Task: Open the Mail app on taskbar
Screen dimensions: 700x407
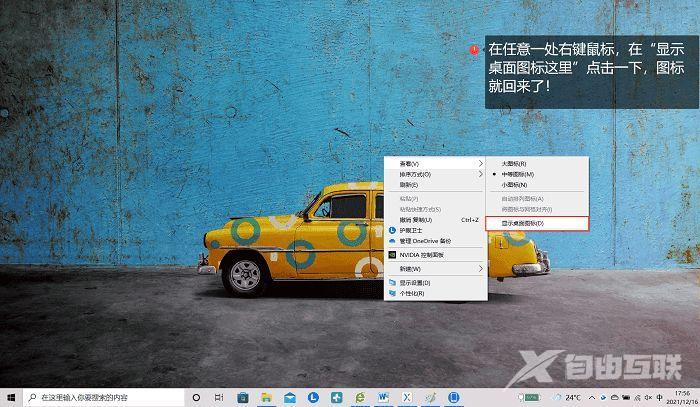Action: click(290, 397)
